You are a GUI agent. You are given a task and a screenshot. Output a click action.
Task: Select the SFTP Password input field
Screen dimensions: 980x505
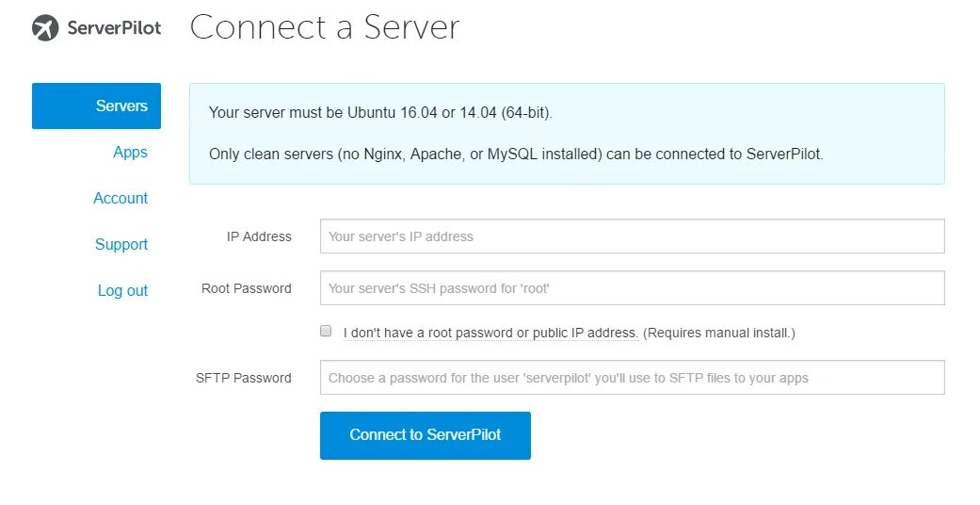632,378
